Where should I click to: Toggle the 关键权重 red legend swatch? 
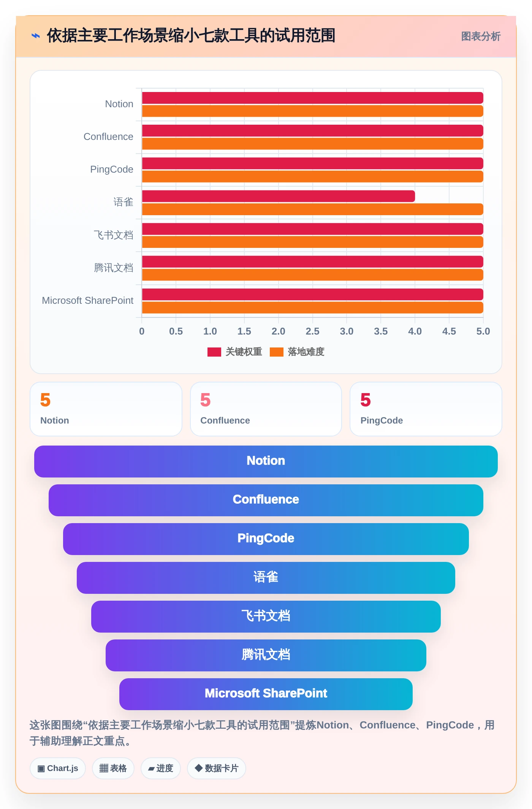tap(214, 352)
